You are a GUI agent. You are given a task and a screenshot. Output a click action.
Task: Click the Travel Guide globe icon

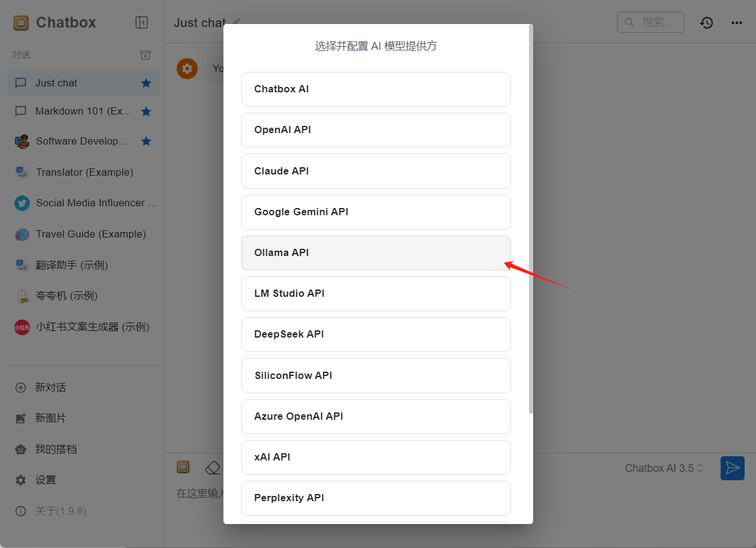(22, 234)
